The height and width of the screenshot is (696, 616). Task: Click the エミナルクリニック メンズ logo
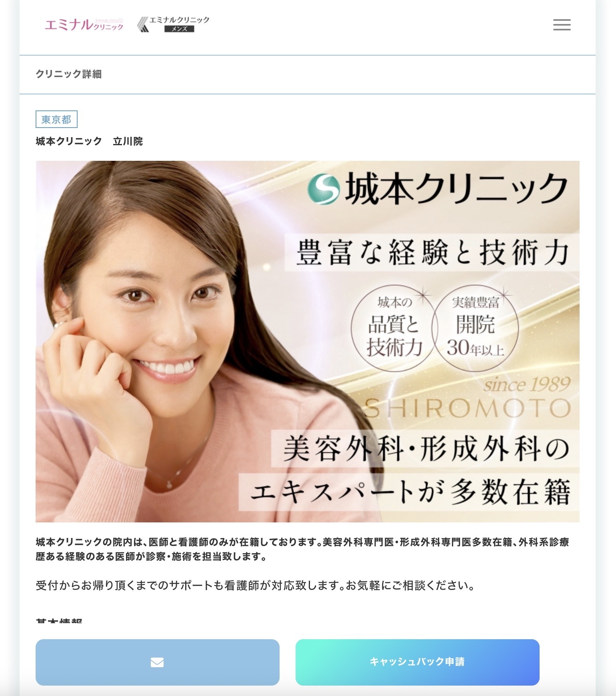point(173,24)
